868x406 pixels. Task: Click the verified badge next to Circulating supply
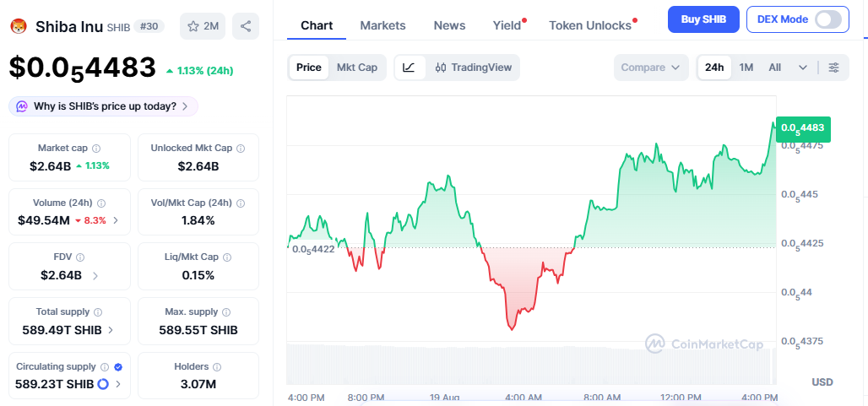pyautogui.click(x=118, y=366)
